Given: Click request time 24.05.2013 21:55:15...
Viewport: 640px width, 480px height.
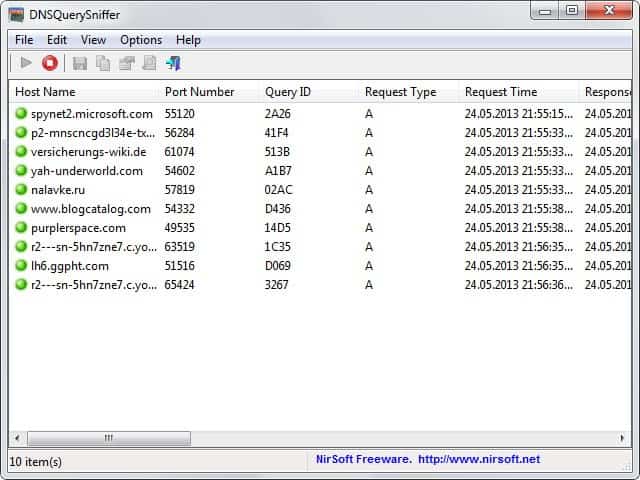Looking at the screenshot, I should click(519, 114).
